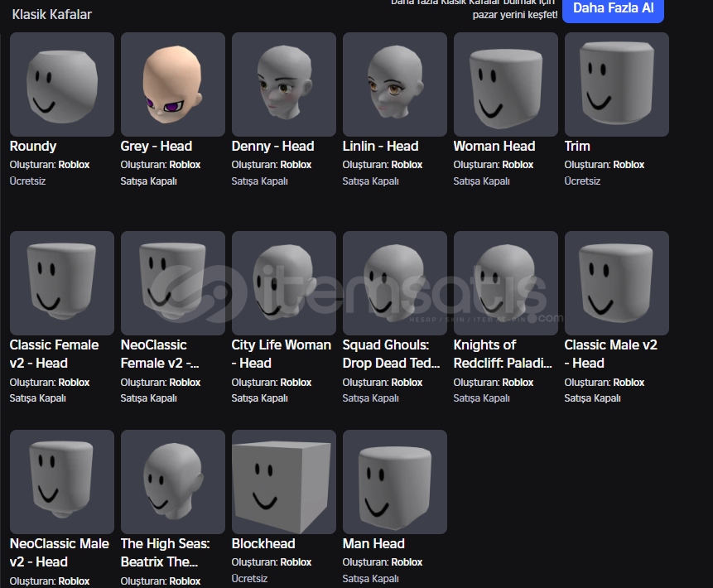Screen dimensions: 713x588
Task: Click the Klasik Kafalar section heading
Action: pyautogui.click(x=52, y=15)
